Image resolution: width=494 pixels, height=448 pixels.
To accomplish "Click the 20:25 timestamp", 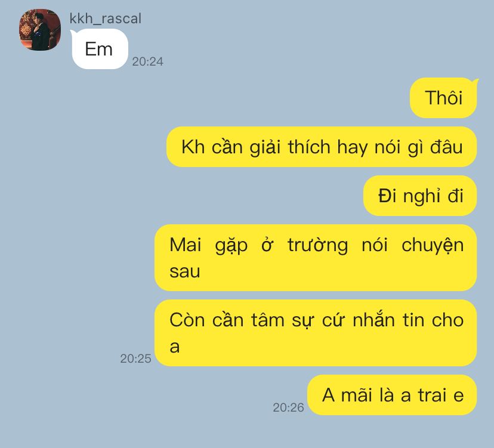I will tap(135, 359).
